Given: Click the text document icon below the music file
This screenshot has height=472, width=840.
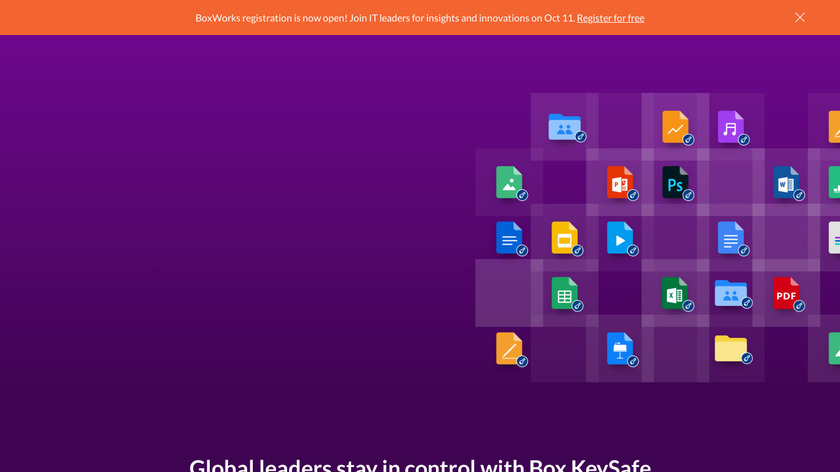Looking at the screenshot, I should tap(731, 238).
